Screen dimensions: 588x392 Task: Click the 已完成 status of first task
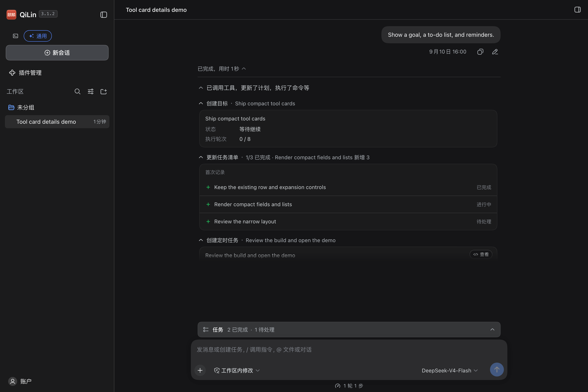(x=484, y=187)
